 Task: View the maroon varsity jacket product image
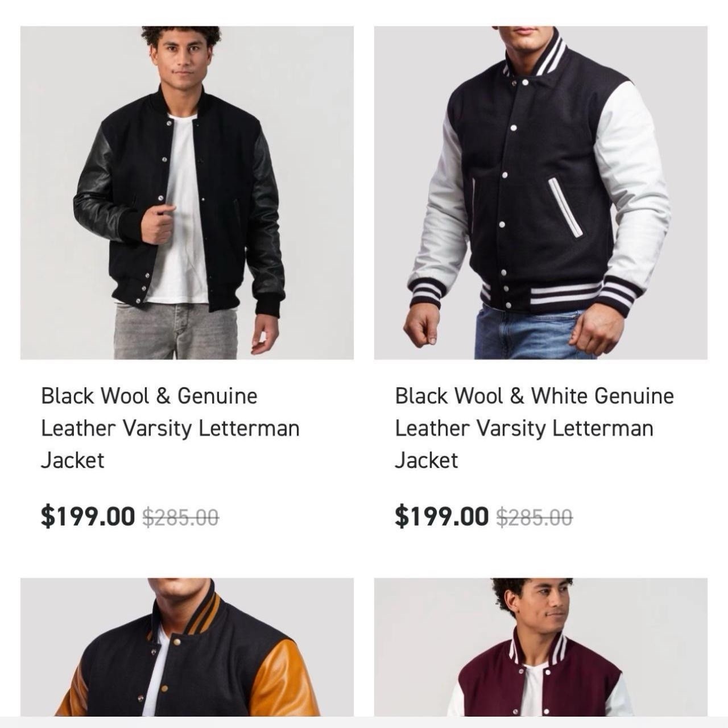click(541, 647)
